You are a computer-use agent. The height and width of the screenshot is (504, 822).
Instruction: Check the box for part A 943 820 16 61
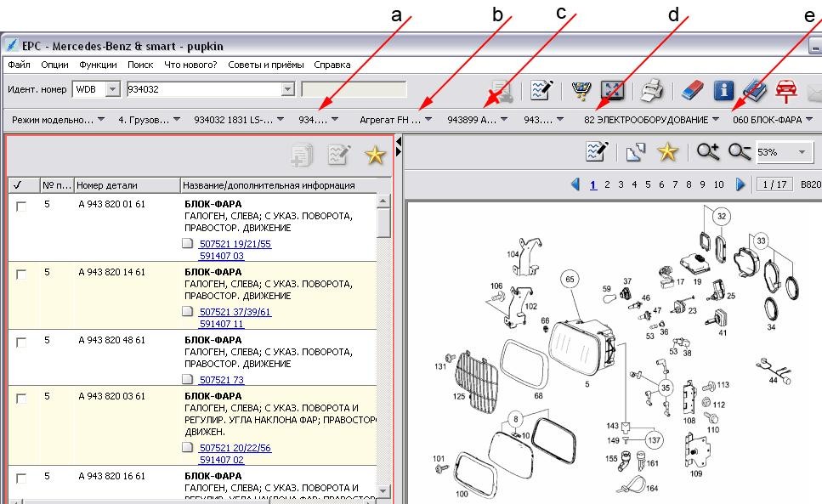click(x=21, y=478)
